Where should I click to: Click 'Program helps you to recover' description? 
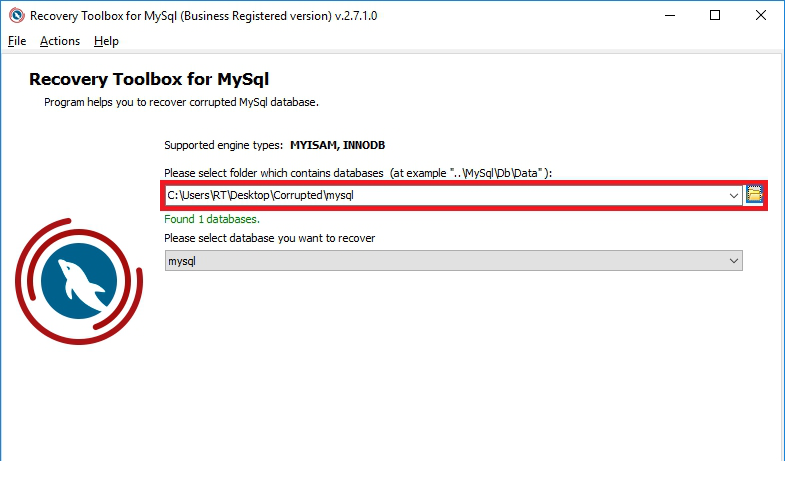pos(181,102)
